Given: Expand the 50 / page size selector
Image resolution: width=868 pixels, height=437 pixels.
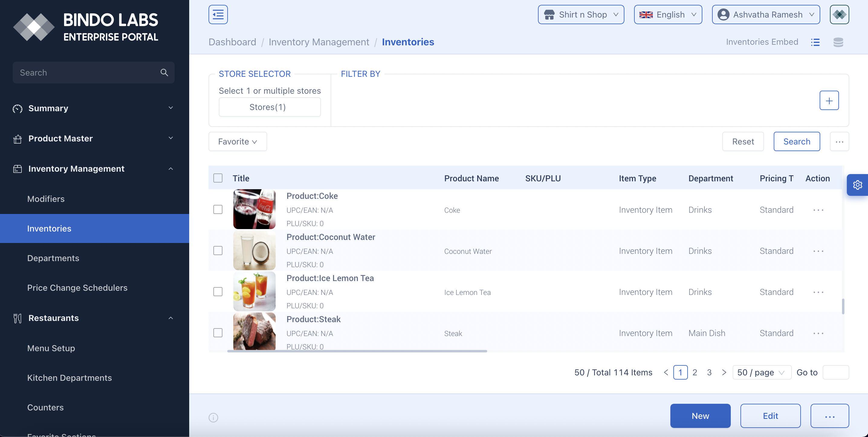Looking at the screenshot, I should 762,372.
